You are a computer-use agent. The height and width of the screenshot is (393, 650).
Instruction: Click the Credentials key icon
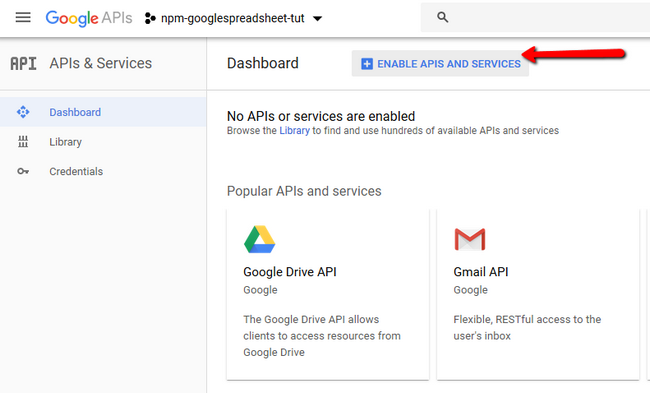coord(23,171)
